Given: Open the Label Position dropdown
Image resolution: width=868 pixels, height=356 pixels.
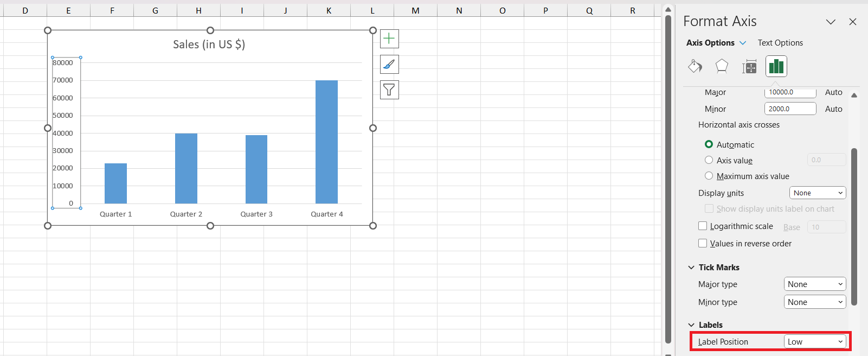Looking at the screenshot, I should [815, 341].
